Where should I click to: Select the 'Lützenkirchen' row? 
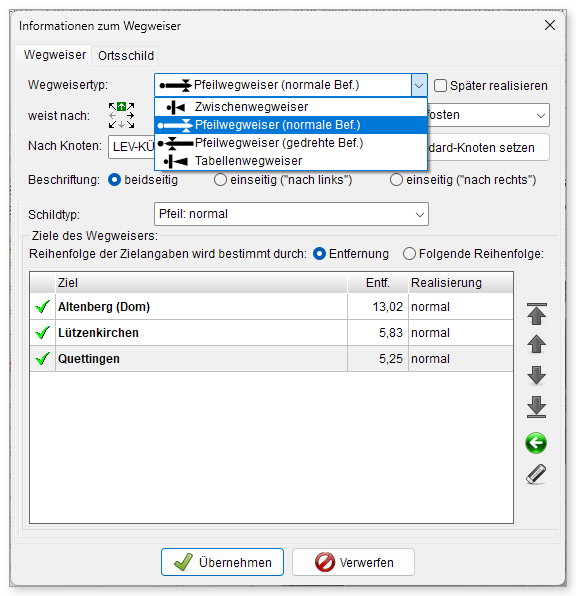[x=271, y=333]
